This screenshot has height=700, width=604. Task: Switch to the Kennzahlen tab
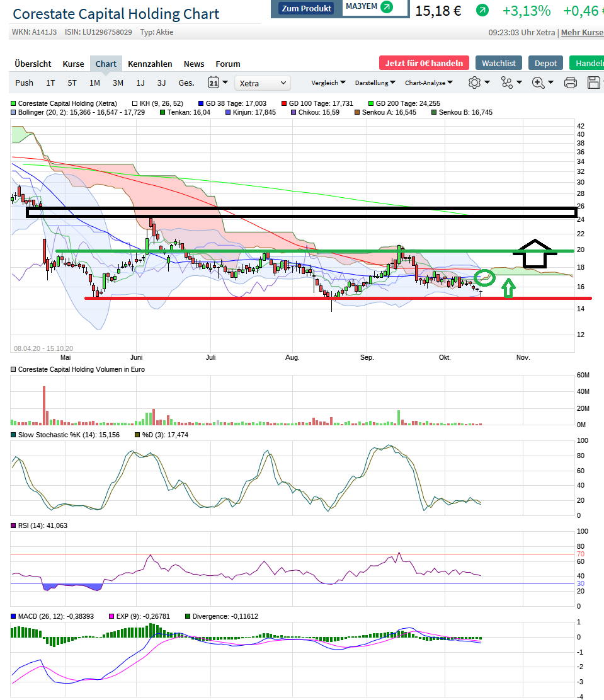150,64
